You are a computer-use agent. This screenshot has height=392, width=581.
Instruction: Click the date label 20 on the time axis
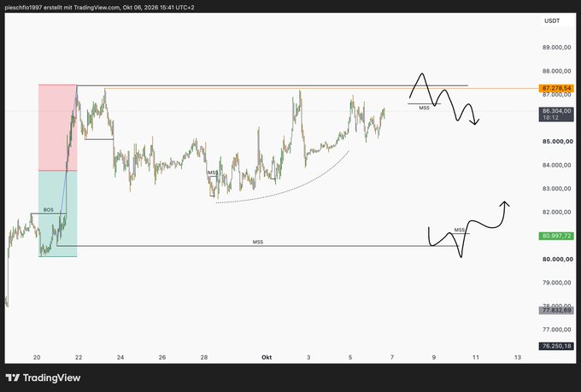tap(37, 358)
